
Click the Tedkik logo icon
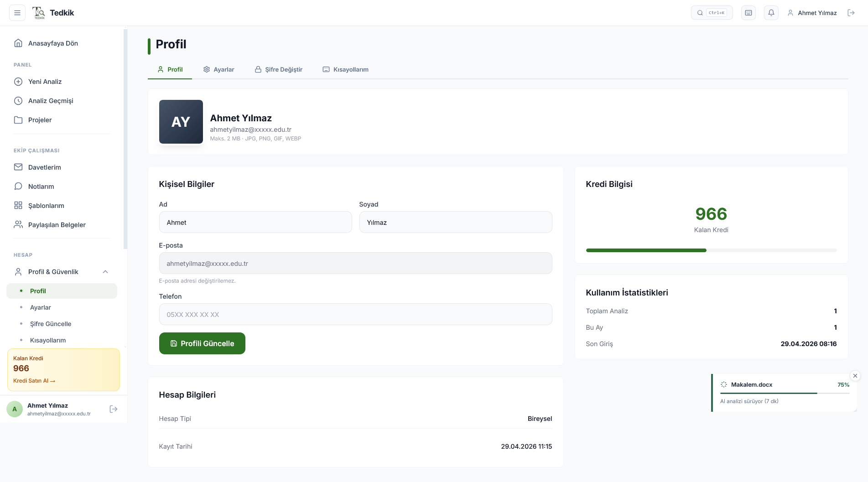click(x=39, y=13)
